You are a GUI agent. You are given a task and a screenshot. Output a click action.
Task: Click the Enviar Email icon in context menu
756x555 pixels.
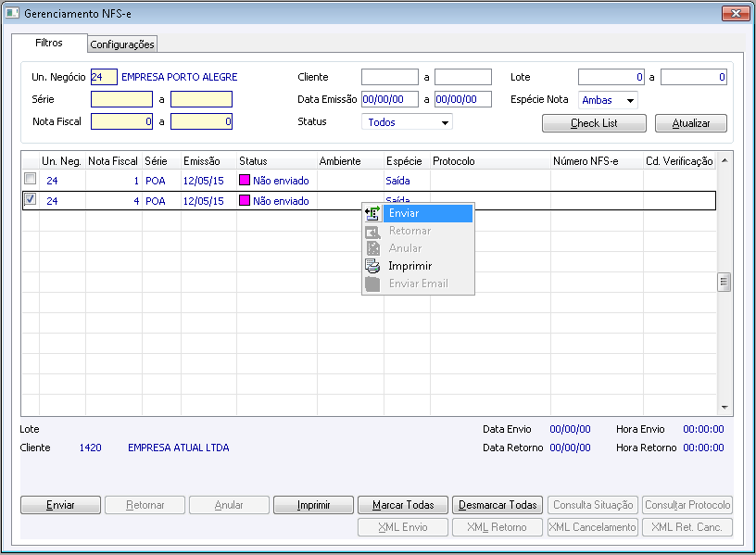[x=372, y=284]
